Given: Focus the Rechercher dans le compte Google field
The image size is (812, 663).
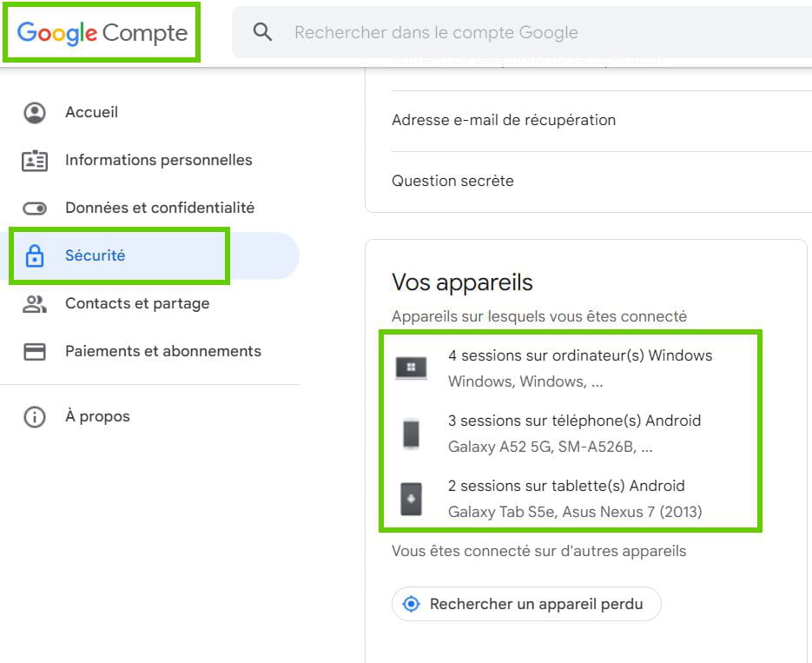Looking at the screenshot, I should [x=522, y=32].
